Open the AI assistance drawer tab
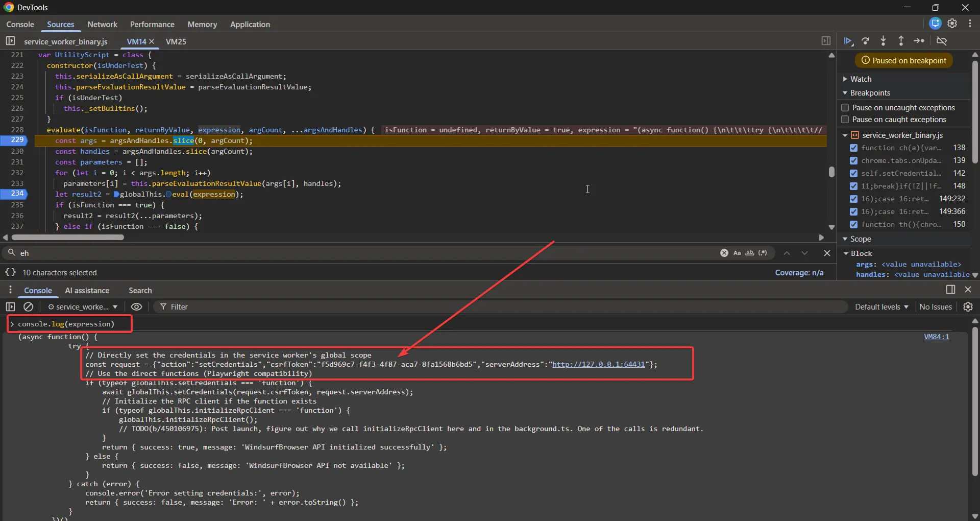The height and width of the screenshot is (521, 980). (x=87, y=291)
